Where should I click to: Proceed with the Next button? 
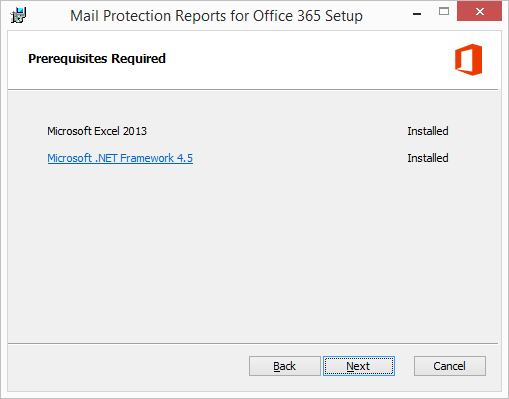point(359,366)
